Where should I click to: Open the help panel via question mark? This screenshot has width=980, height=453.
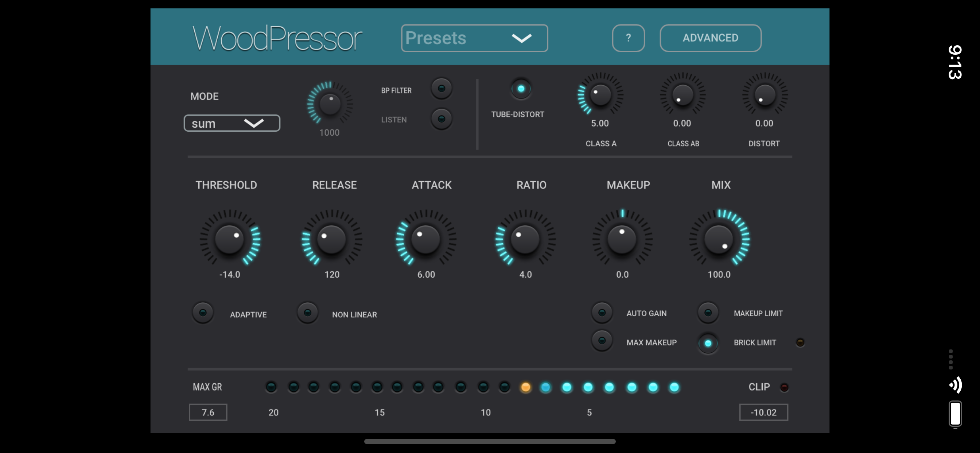(629, 38)
